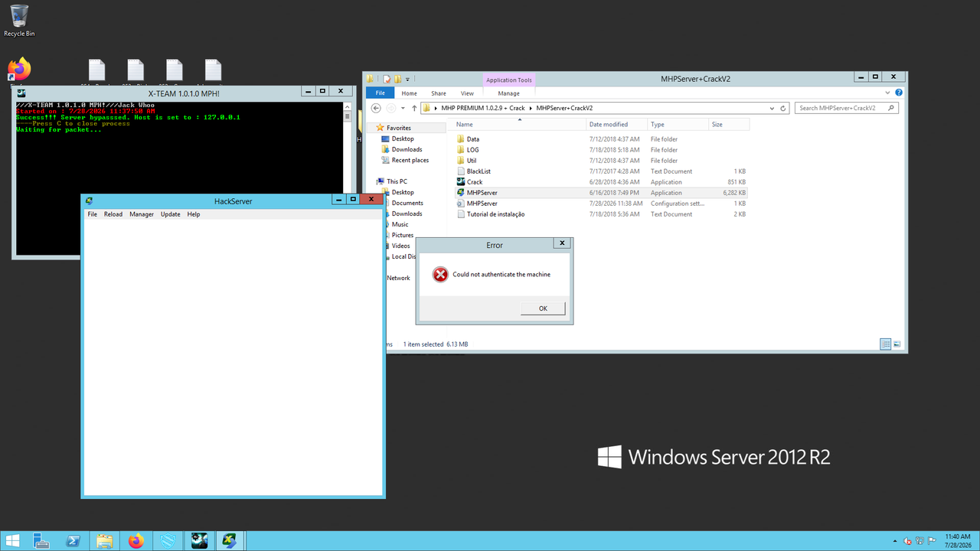Close the Error dialog with X
Image resolution: width=980 pixels, height=551 pixels.
(562, 243)
